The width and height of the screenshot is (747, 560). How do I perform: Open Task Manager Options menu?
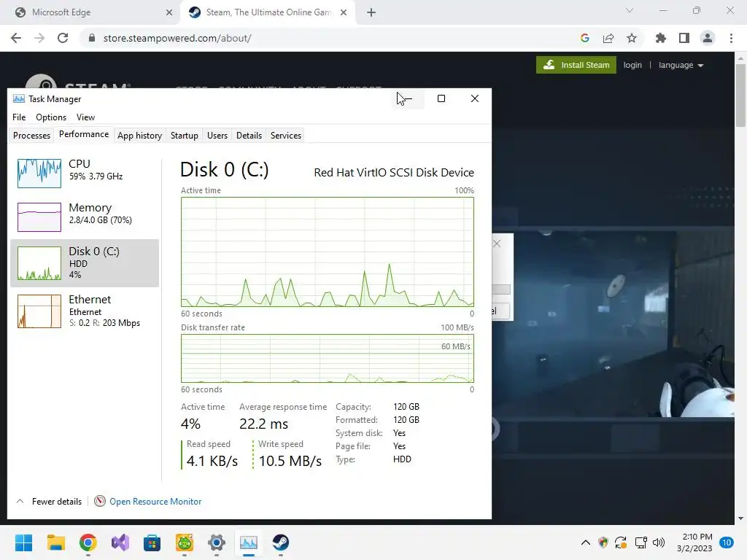click(51, 117)
